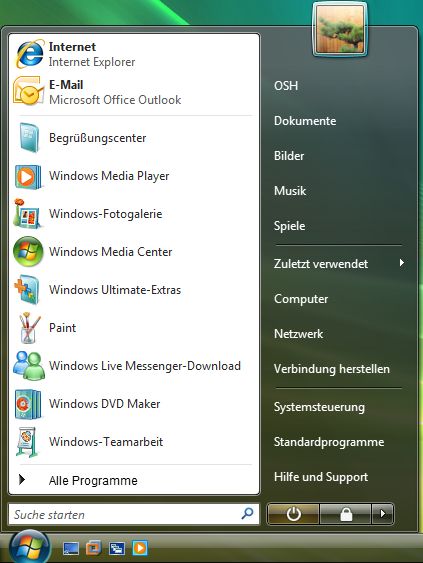
Task: Click the 'Paint' label text
Action: pyautogui.click(x=62, y=328)
